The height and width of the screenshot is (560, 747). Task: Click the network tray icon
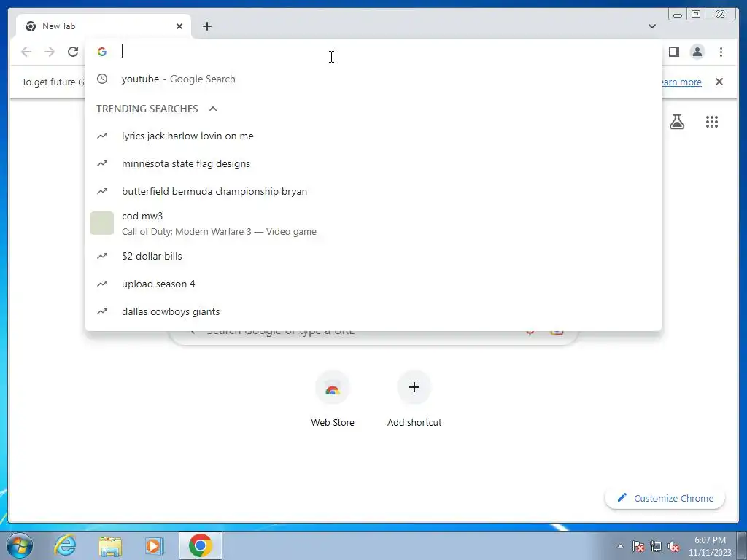(x=656, y=546)
